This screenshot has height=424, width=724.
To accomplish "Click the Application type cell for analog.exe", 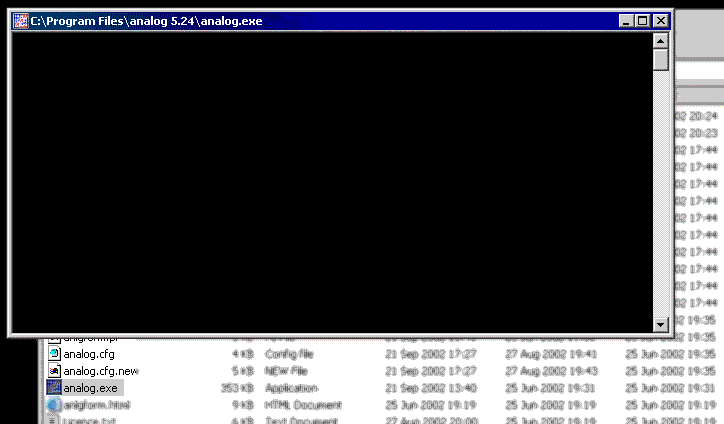I will [291, 388].
